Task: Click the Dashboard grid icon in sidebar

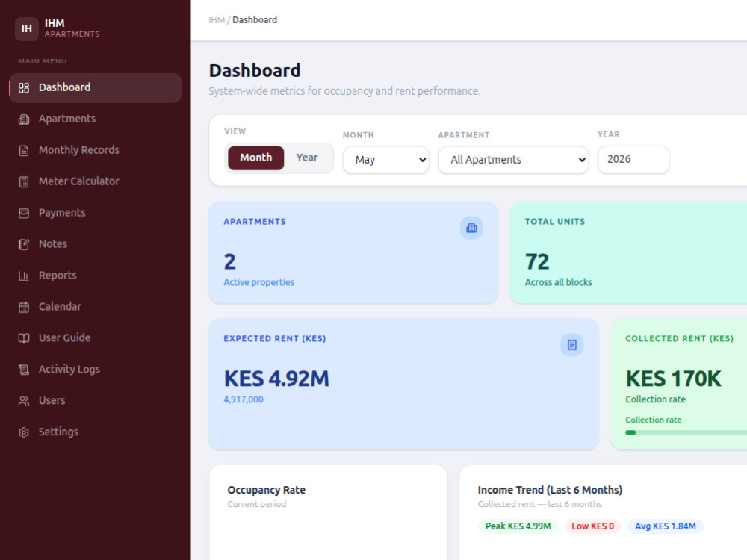Action: click(24, 87)
